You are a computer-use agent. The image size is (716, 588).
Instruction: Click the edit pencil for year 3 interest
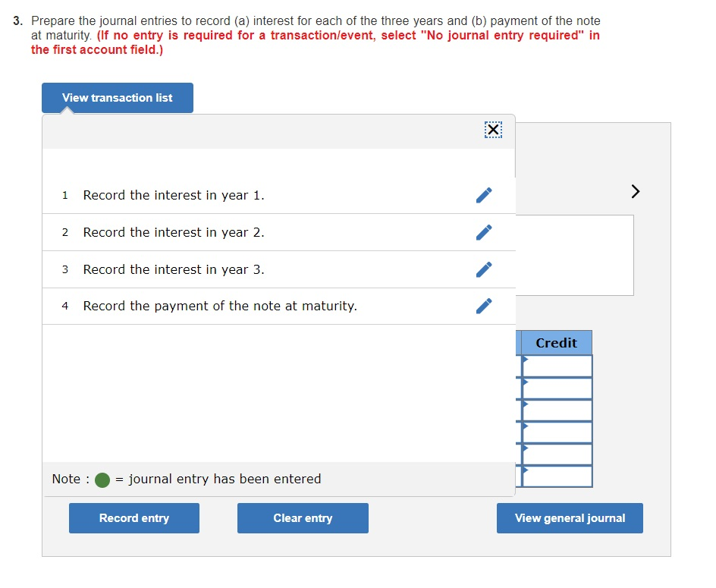point(483,269)
